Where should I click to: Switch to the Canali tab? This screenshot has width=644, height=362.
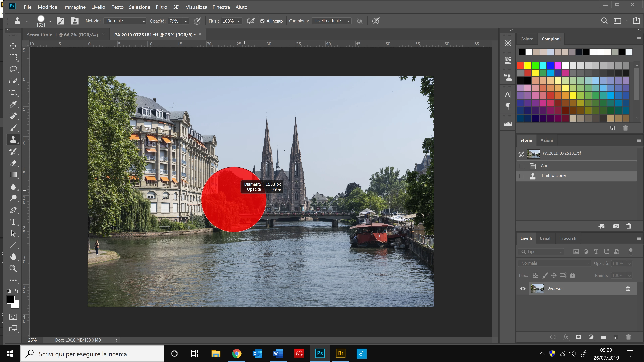(545, 238)
